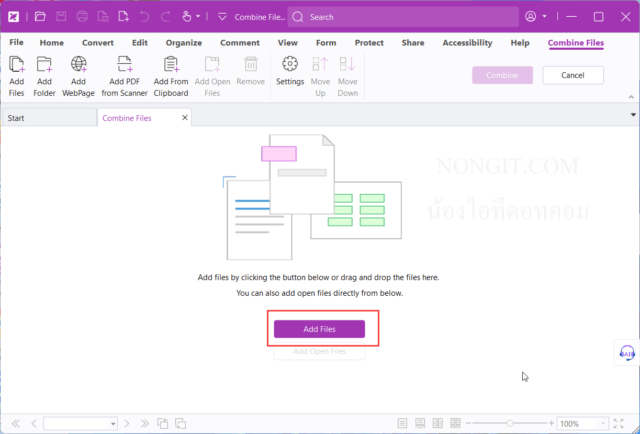
Task: Switch to the Convert ribbon tab
Action: click(x=98, y=42)
